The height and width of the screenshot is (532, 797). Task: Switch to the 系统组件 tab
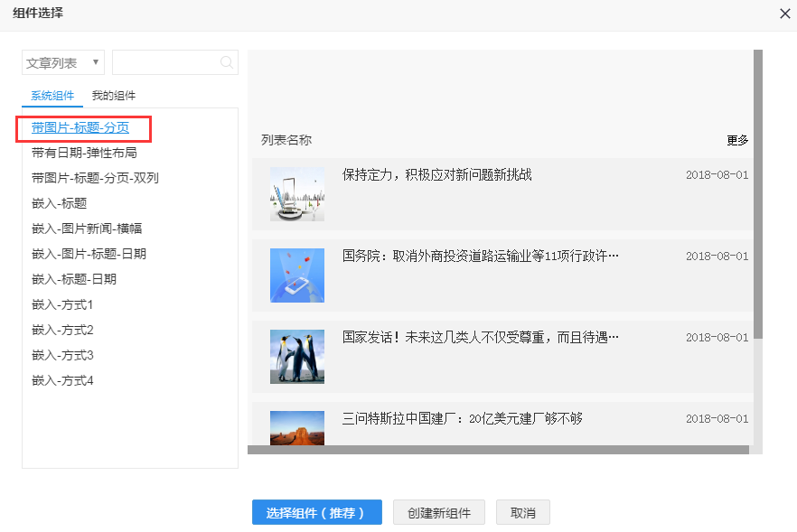52,96
